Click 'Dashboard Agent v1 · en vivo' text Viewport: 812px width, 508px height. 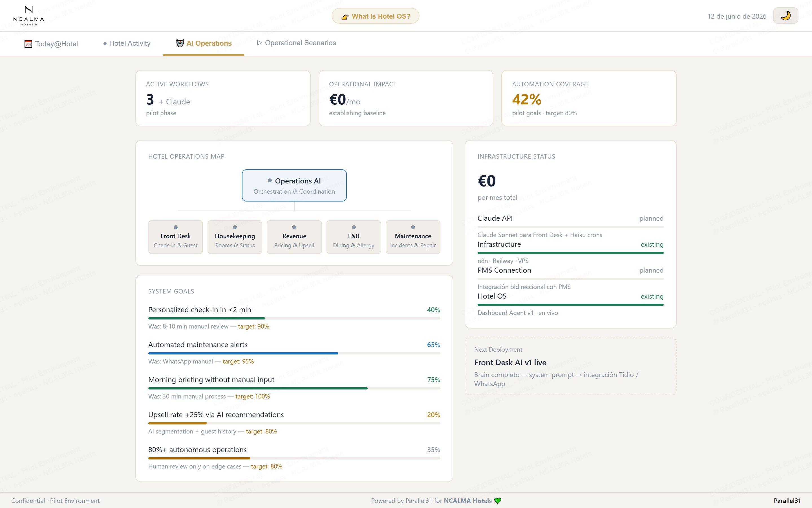(518, 313)
